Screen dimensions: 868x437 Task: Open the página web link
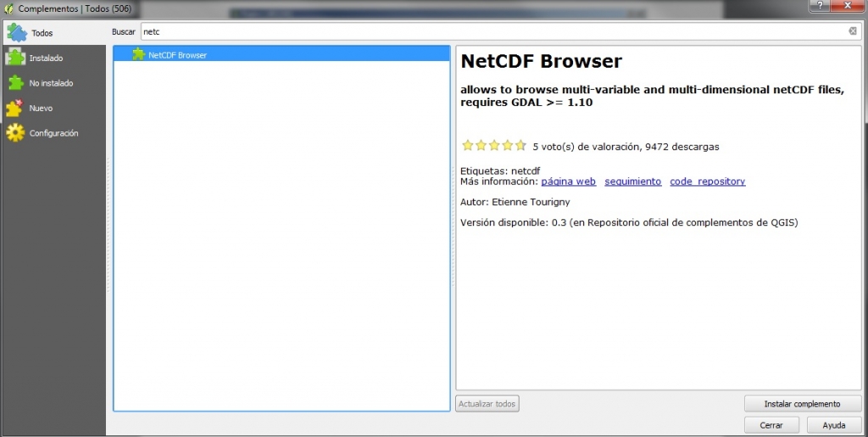(x=568, y=182)
